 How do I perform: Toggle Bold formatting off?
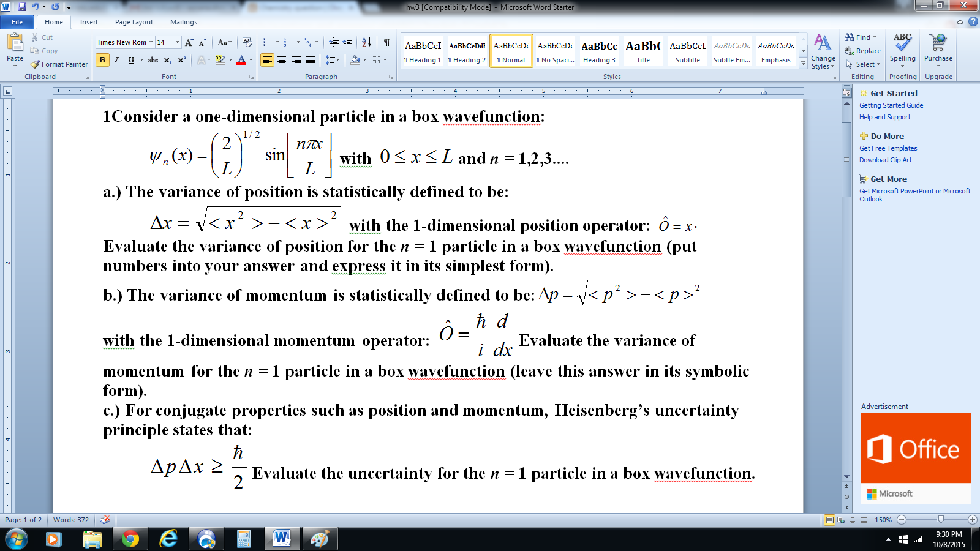pyautogui.click(x=102, y=60)
